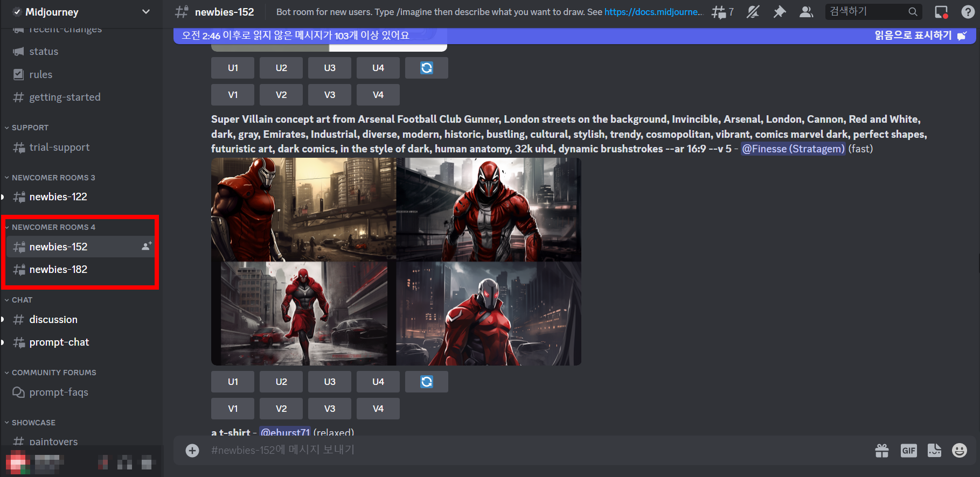This screenshot has height=477, width=980.
Task: Open the sticker picker icon
Action: click(934, 450)
